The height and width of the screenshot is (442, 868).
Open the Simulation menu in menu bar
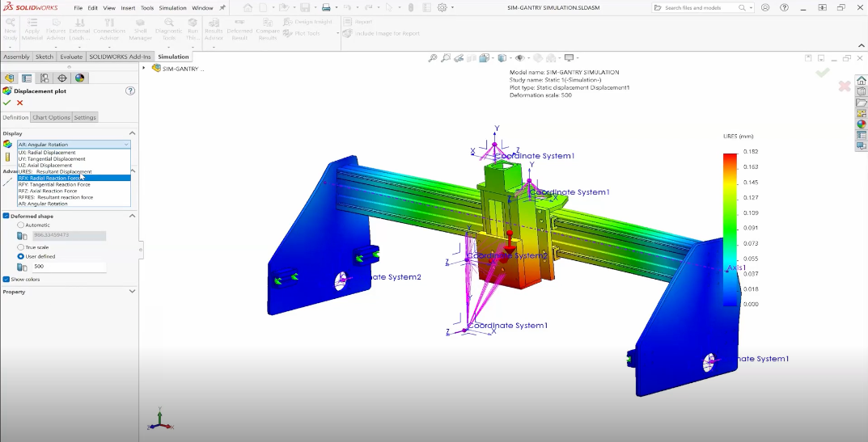coord(172,8)
